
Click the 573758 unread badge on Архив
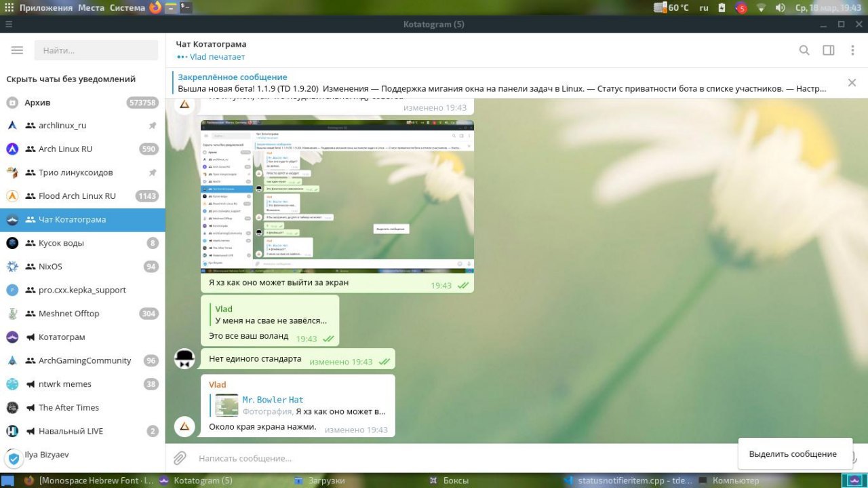tap(142, 102)
